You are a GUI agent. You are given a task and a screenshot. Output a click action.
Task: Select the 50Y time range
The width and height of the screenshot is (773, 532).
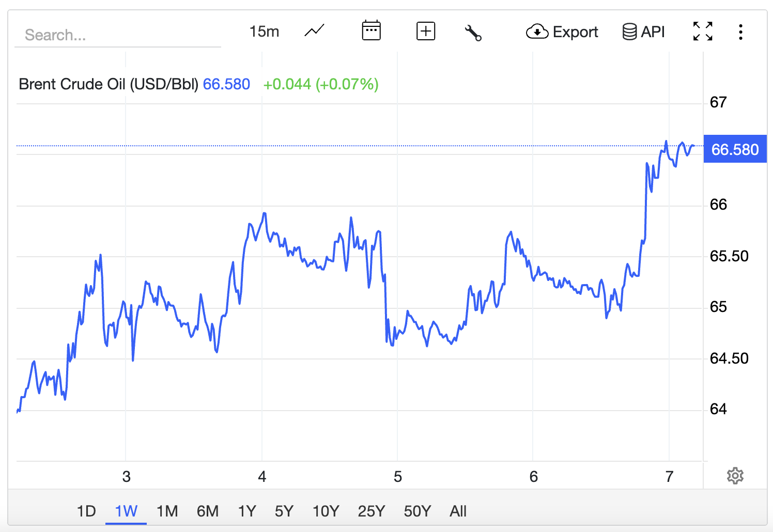[418, 511]
